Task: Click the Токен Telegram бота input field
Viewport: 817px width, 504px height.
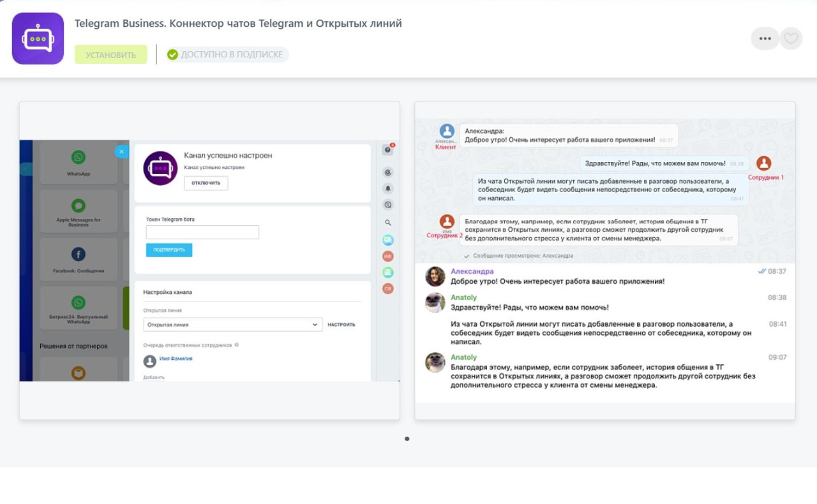Action: [x=202, y=232]
